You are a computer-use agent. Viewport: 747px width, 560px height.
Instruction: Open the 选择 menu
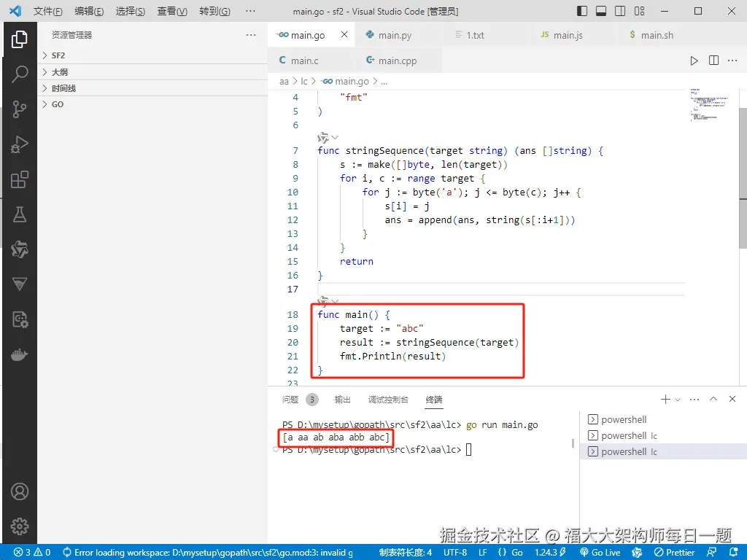tap(130, 11)
